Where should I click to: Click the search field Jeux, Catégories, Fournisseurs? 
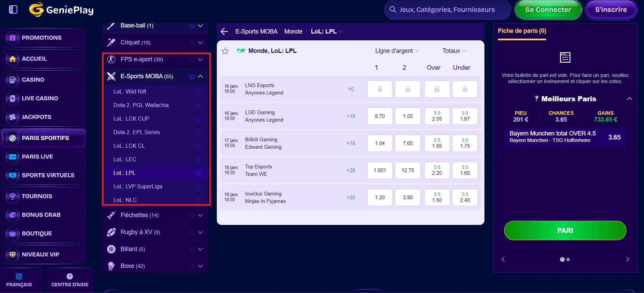(x=447, y=9)
